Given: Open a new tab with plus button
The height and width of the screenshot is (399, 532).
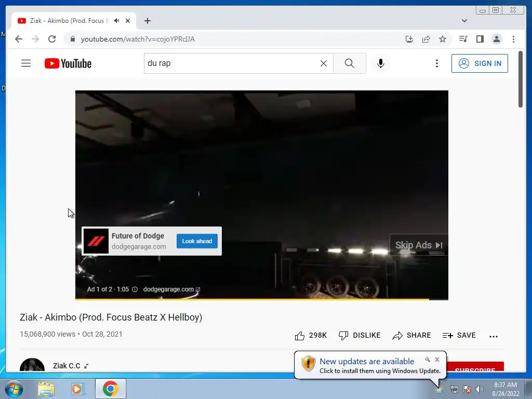Looking at the screenshot, I should [x=147, y=21].
